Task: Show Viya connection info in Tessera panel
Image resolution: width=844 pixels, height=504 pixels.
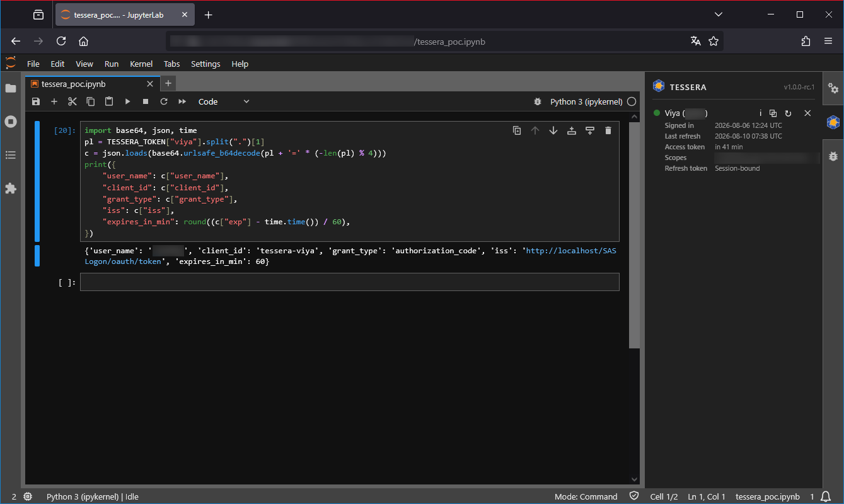Action: coord(760,113)
